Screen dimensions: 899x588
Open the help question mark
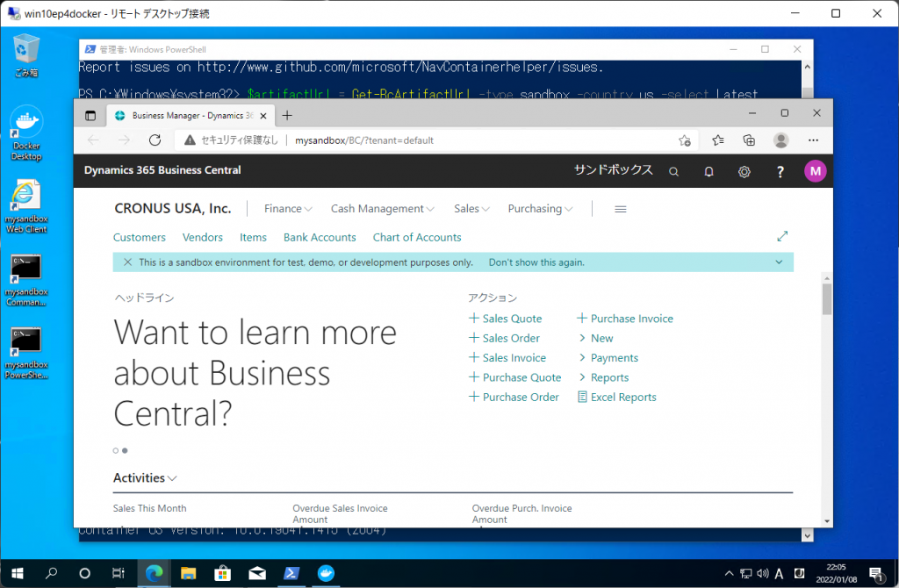(x=780, y=171)
